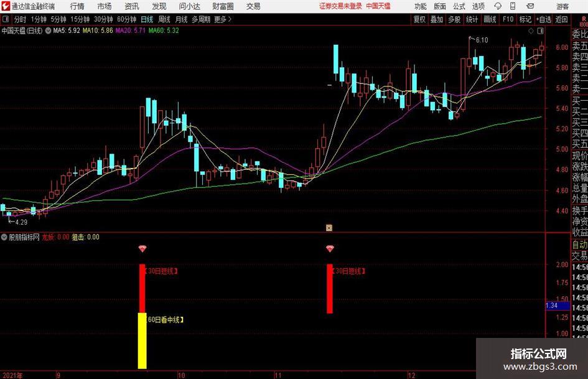The width and height of the screenshot is (588, 379).
Task: Click the 1.34 blue value marker on axis
Action: point(558,306)
